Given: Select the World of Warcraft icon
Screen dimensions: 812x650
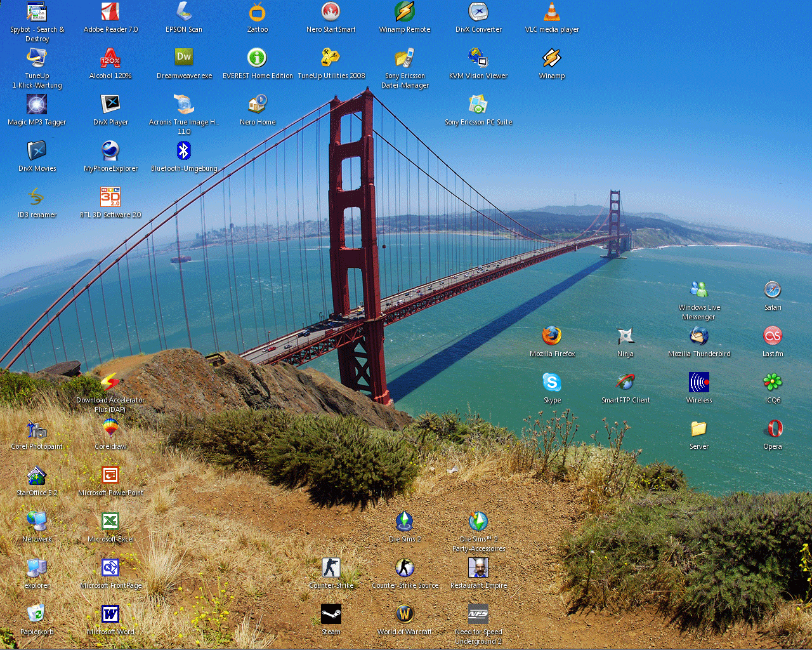Looking at the screenshot, I should coord(405,614).
